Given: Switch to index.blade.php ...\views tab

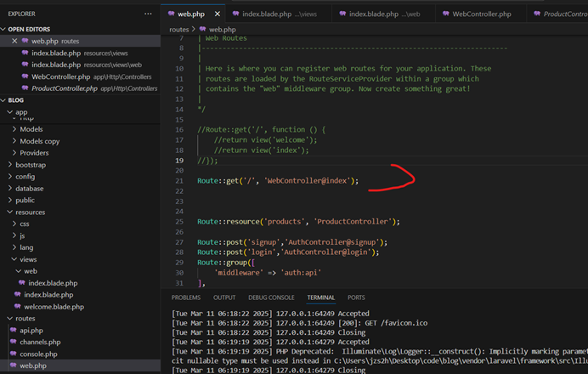Looking at the screenshot, I should (280, 14).
